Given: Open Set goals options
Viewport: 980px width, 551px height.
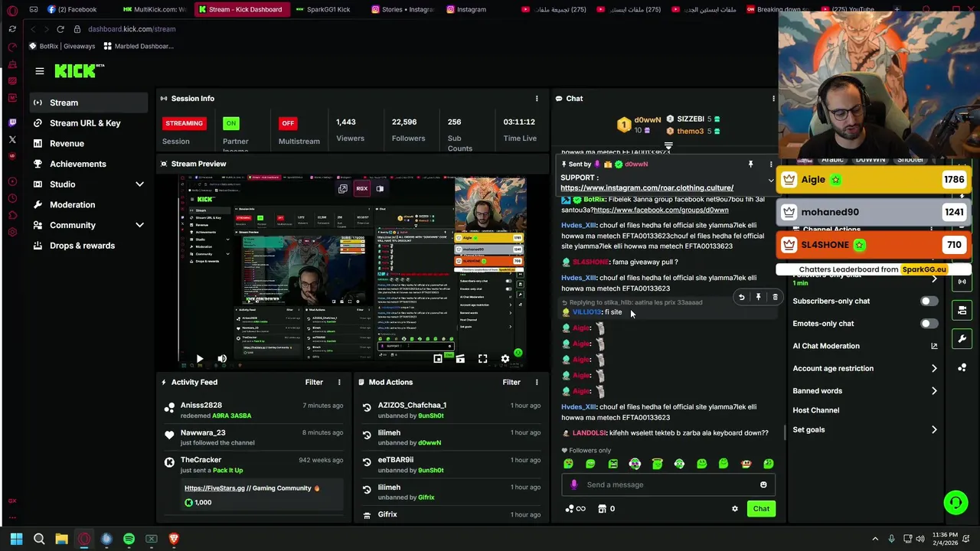Looking at the screenshot, I should 865,430.
